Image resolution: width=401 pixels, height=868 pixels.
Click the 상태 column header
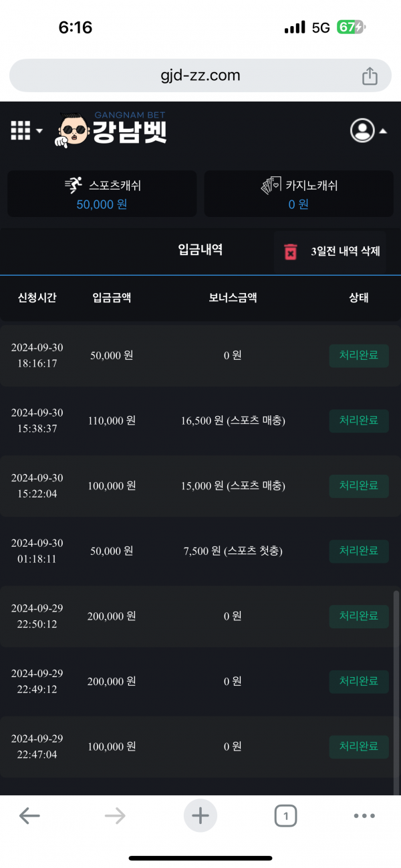coord(359,298)
